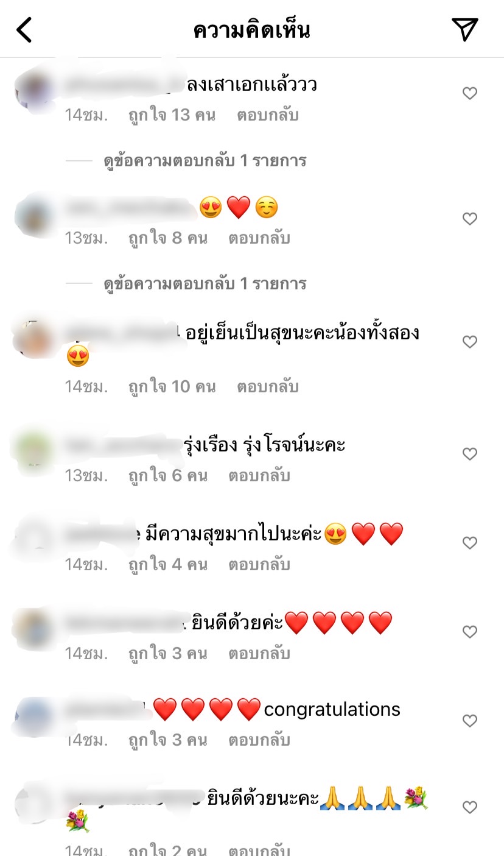Open 'ถูกใจ 3 คน' under 'ยินดีด้วยค่ะ' comment
The height and width of the screenshot is (856, 504).
pos(167,654)
